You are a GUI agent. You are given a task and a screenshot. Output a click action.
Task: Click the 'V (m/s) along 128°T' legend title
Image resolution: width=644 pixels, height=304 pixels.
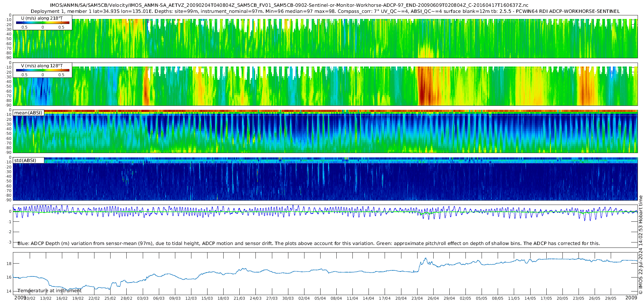[x=42, y=66]
